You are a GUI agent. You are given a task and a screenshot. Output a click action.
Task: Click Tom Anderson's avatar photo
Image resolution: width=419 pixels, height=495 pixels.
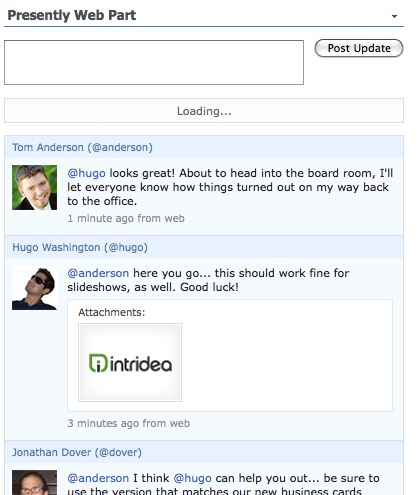(35, 187)
